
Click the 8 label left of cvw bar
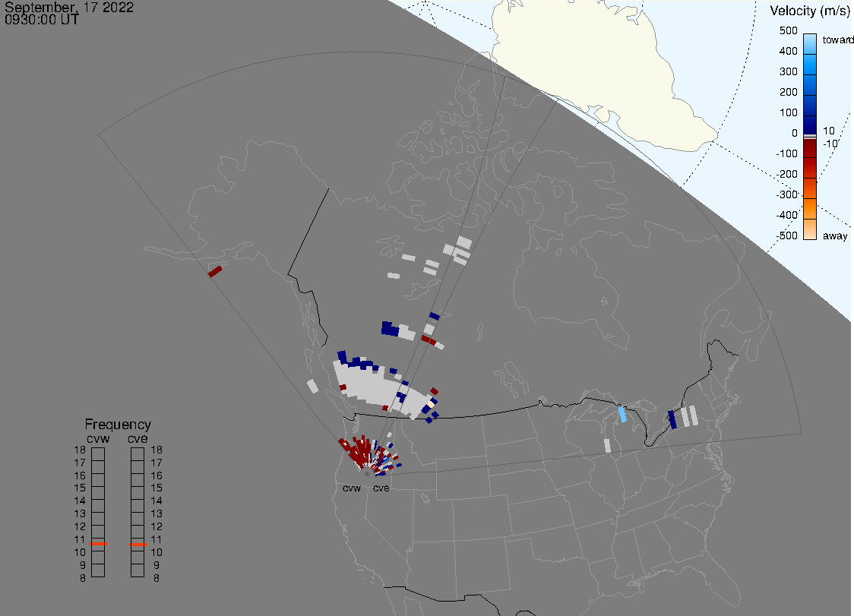click(x=83, y=579)
